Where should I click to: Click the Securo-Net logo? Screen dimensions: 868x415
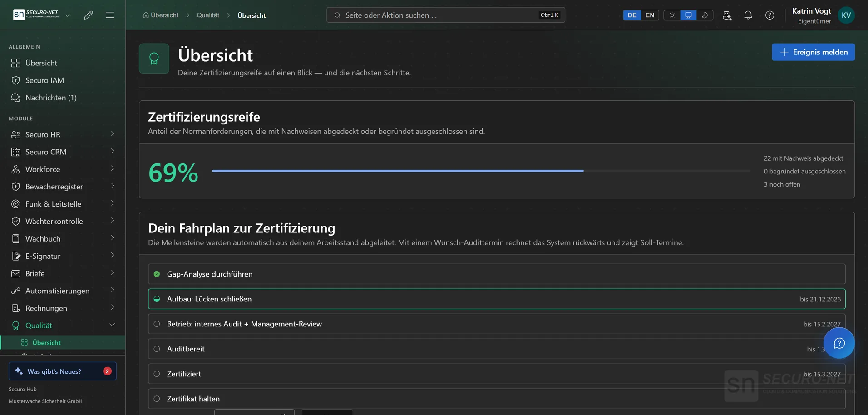(36, 15)
